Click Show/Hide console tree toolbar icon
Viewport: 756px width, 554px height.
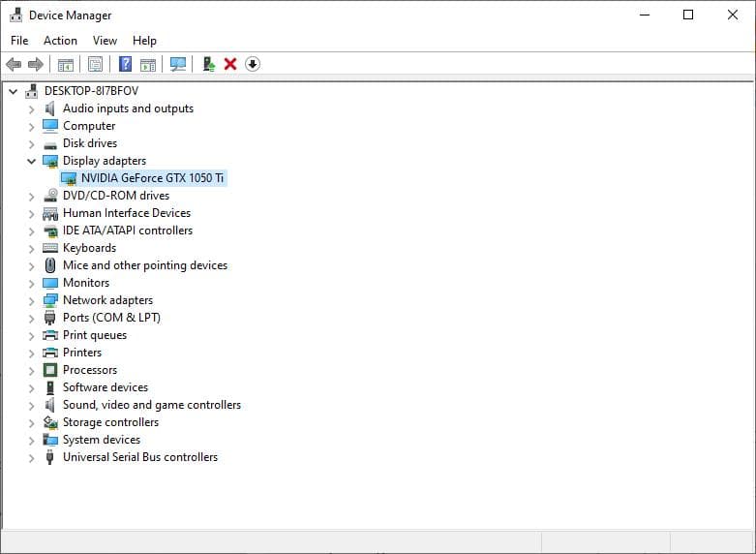[x=66, y=64]
